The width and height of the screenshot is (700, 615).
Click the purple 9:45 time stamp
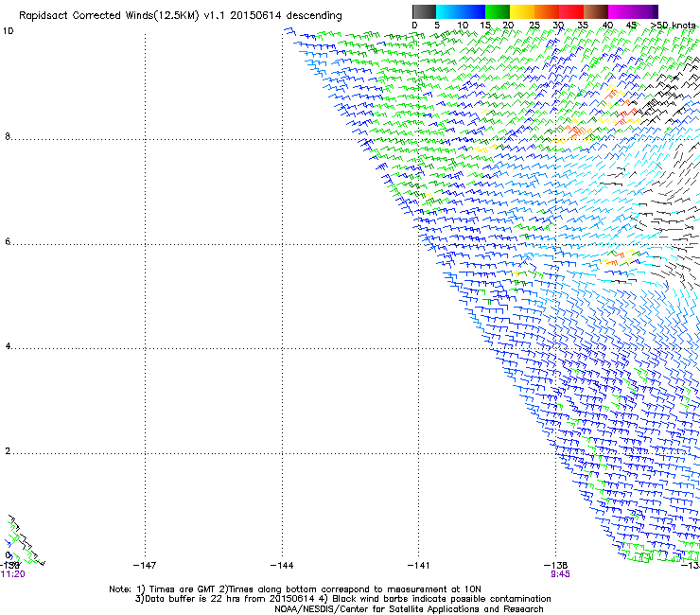(560, 574)
